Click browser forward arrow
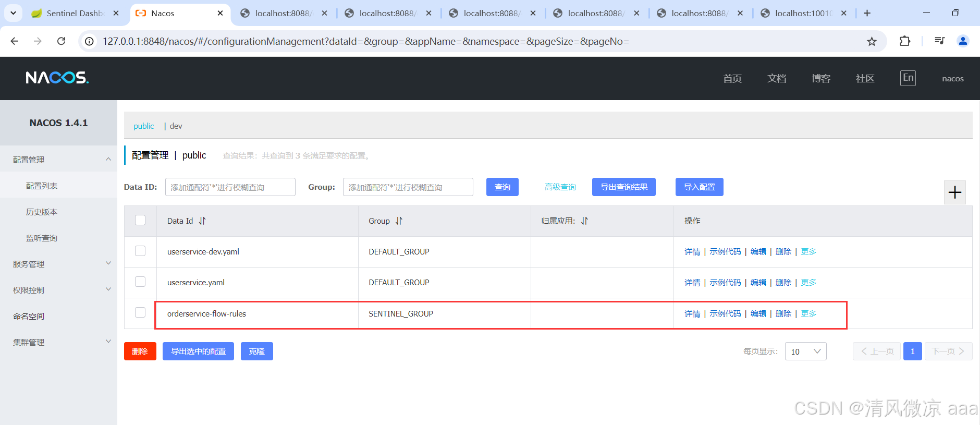Viewport: 980px width, 425px height. (38, 41)
